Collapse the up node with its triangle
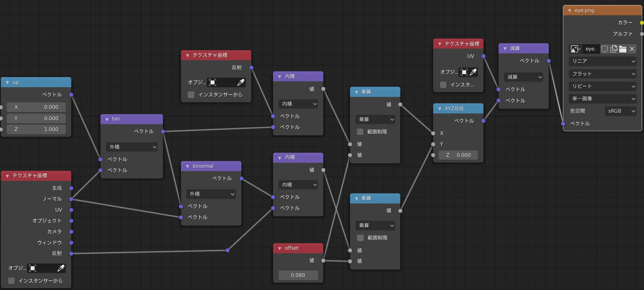Image resolution: width=644 pixels, height=290 pixels. (x=7, y=83)
